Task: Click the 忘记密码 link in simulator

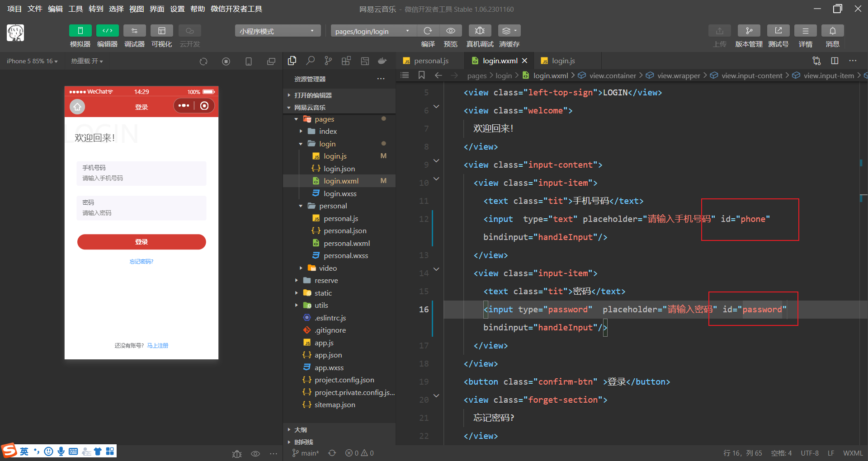Action: tap(142, 262)
